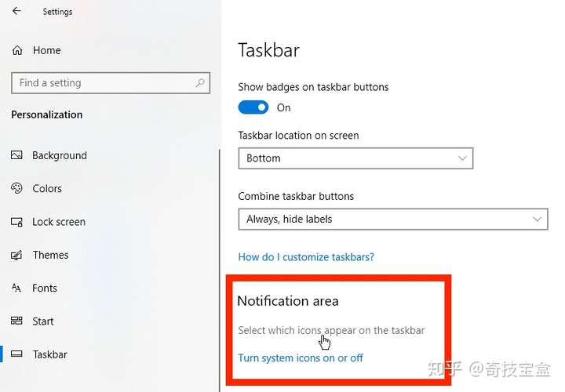
Task: Open How do I customize taskbars link
Action: tap(306, 257)
